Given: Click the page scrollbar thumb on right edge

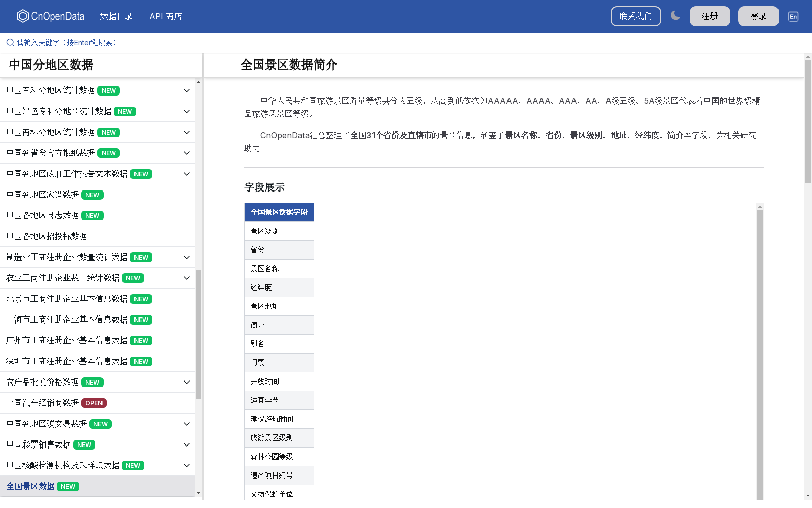Looking at the screenshot, I should pyautogui.click(x=808, y=121).
